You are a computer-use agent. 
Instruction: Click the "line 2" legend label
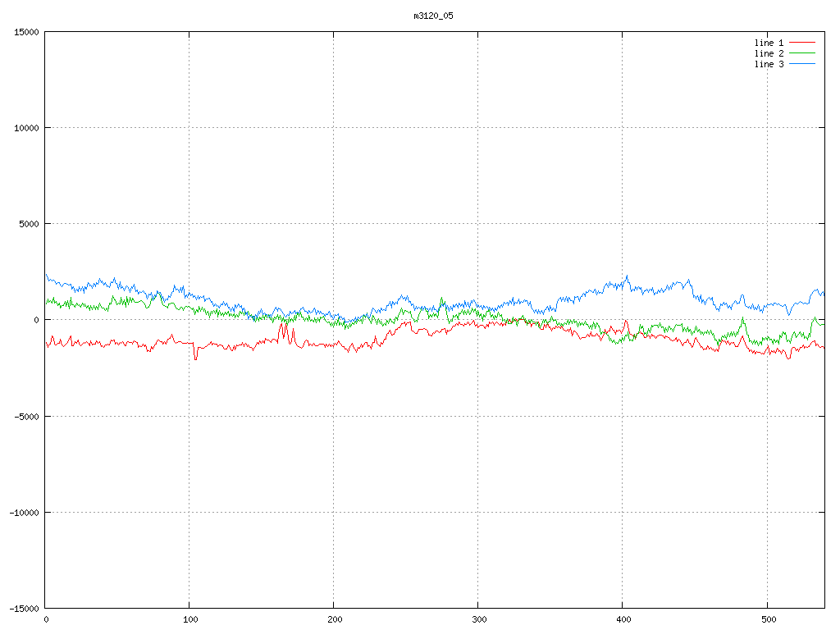click(769, 52)
